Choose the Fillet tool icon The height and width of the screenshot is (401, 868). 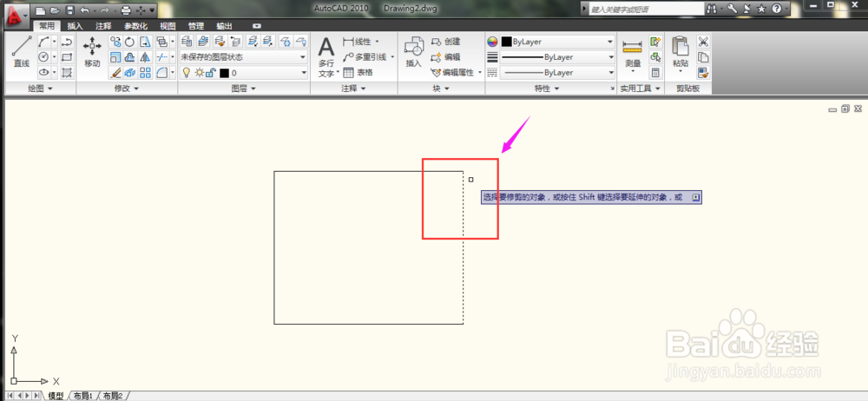(x=161, y=72)
